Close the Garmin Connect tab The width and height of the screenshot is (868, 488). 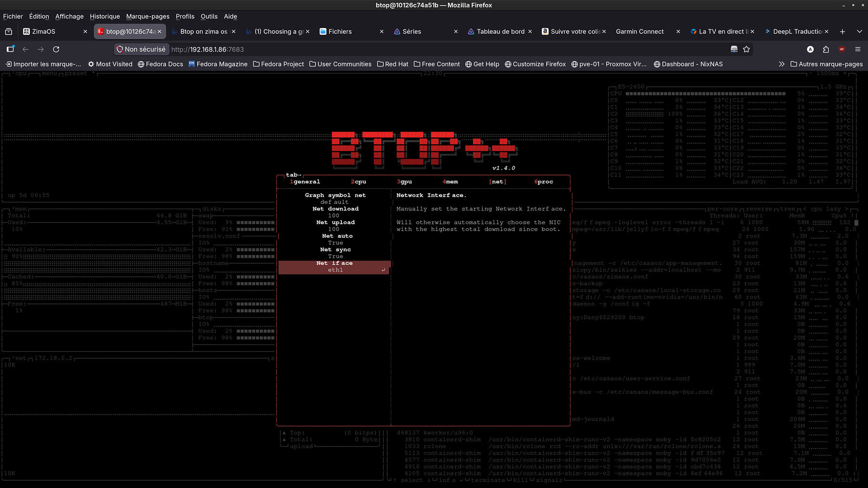[x=678, y=31]
